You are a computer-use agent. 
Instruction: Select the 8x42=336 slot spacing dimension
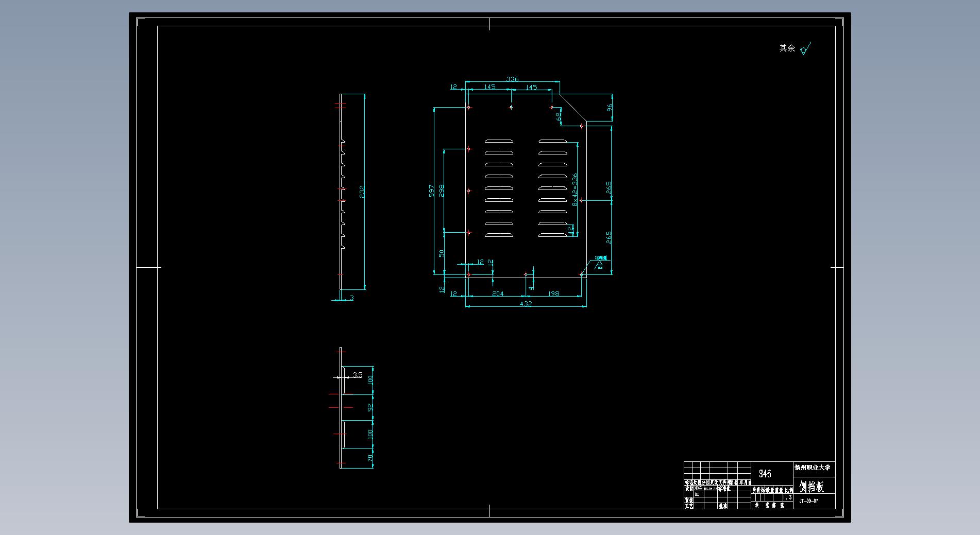point(575,189)
